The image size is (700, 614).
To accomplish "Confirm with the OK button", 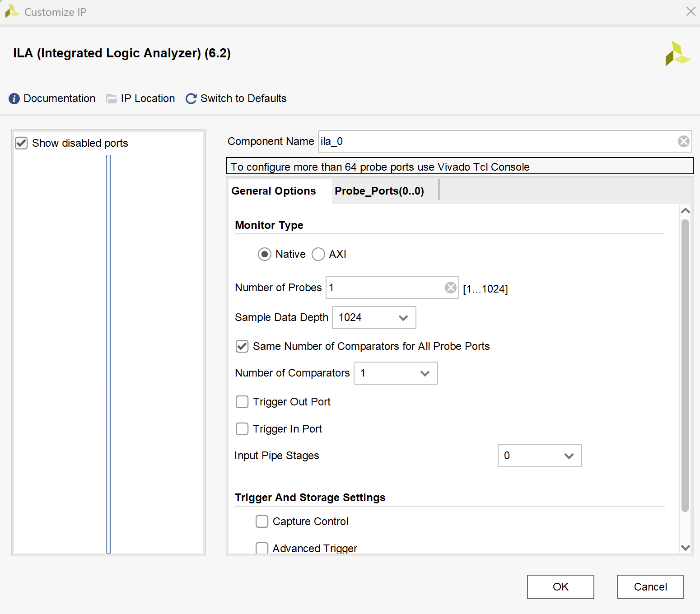I will point(560,587).
